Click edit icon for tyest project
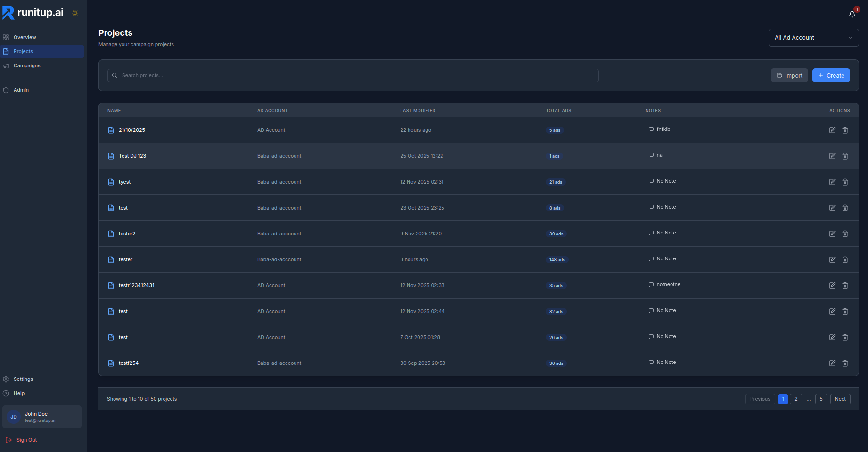Viewport: 868px width, 452px height. 832,182
